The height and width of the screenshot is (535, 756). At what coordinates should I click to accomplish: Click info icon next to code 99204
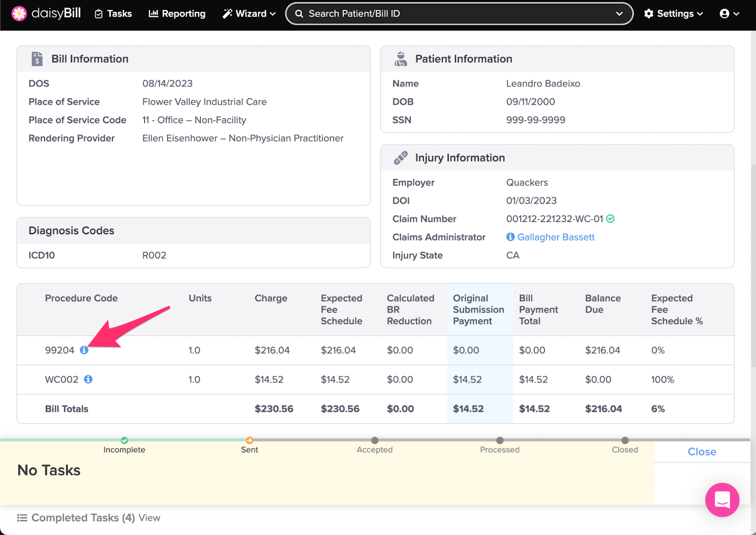(84, 350)
